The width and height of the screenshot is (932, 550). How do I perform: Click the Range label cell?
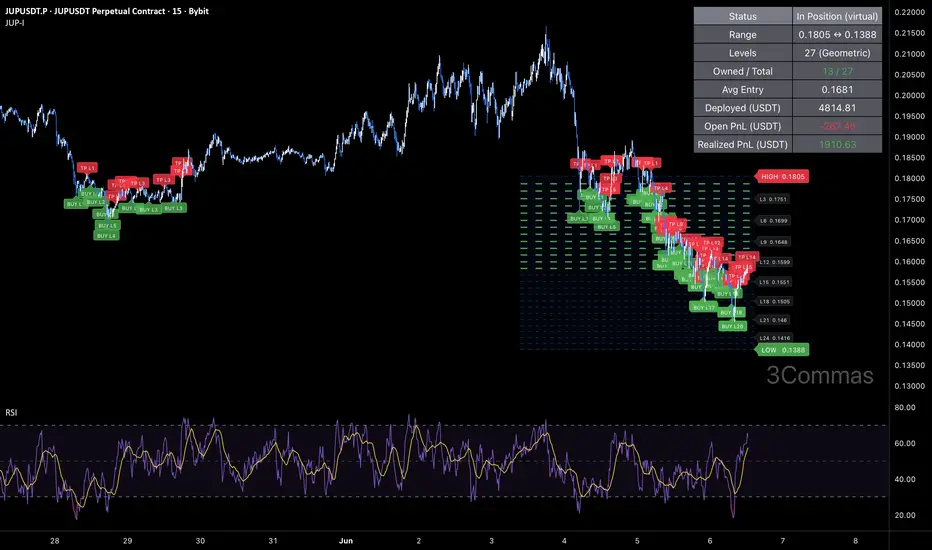click(742, 34)
